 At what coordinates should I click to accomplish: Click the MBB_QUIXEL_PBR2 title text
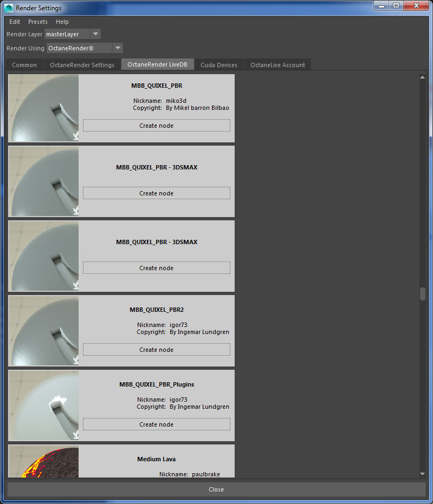click(157, 310)
